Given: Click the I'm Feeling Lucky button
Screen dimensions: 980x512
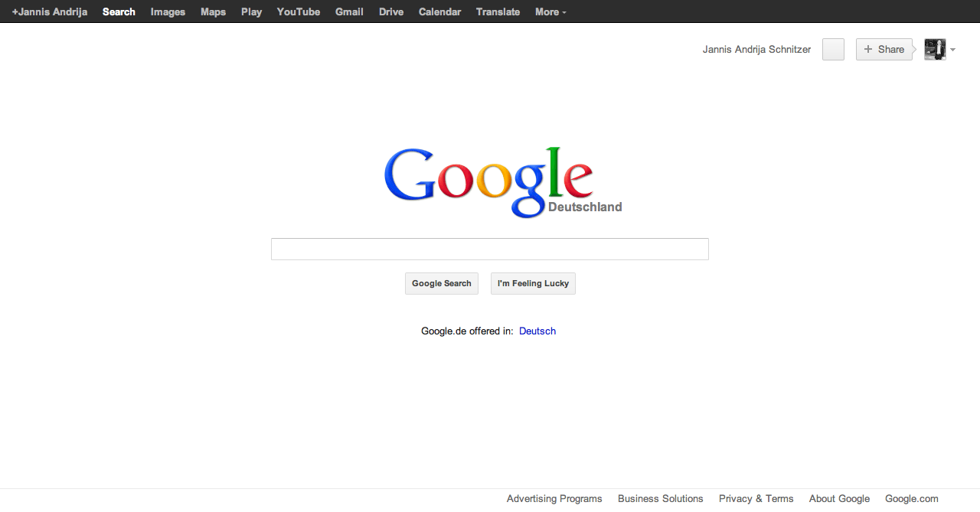Looking at the screenshot, I should [x=533, y=283].
